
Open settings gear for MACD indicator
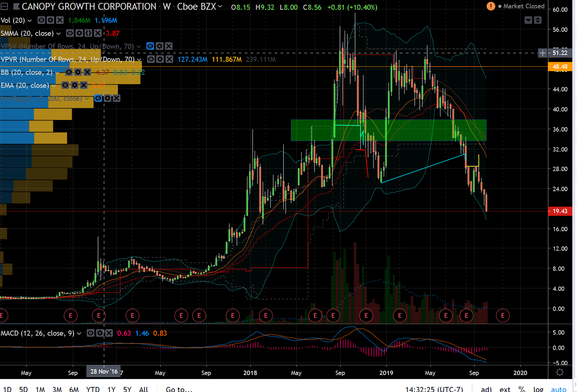[100, 333]
